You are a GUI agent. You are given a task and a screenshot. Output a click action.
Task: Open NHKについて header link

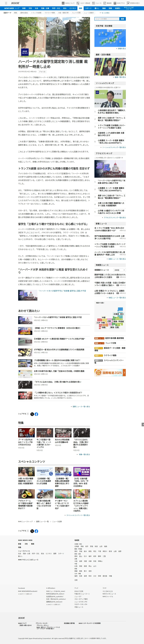point(68,3)
